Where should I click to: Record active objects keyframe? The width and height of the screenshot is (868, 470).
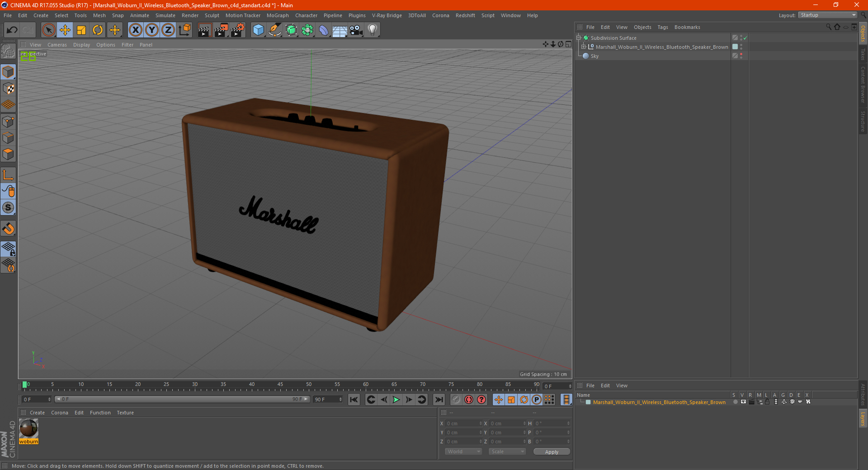456,399
